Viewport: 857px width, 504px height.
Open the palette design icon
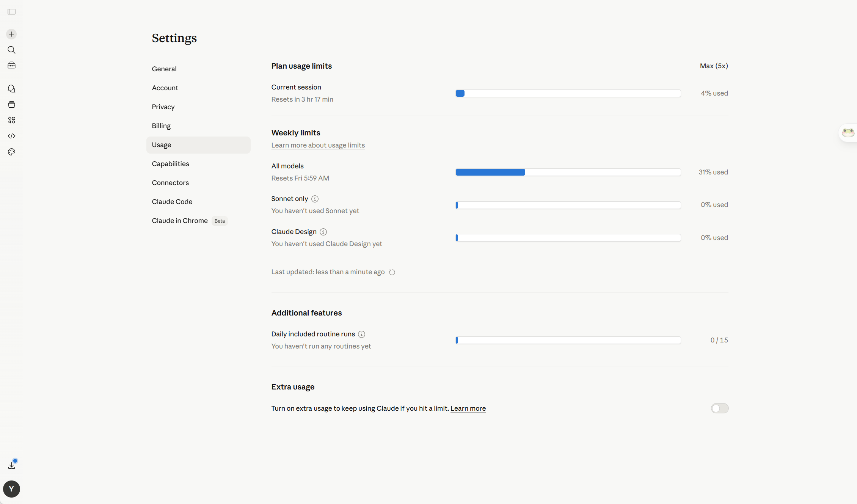tap(11, 152)
